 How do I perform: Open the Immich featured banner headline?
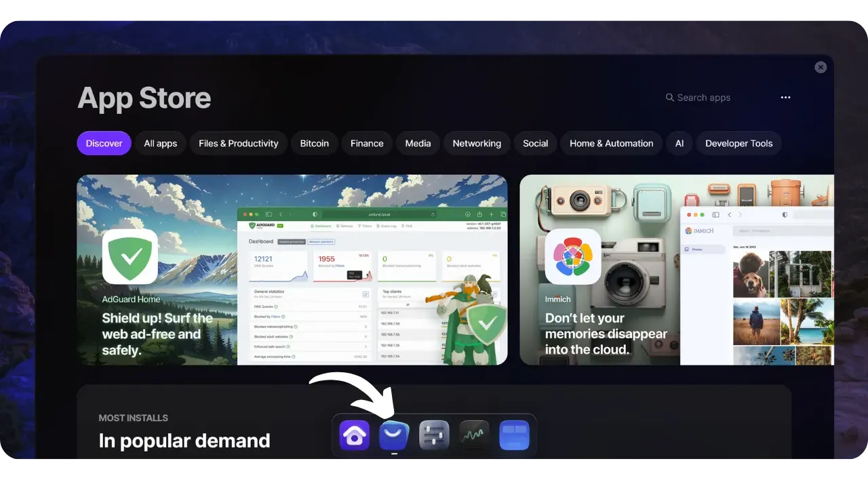pos(606,334)
